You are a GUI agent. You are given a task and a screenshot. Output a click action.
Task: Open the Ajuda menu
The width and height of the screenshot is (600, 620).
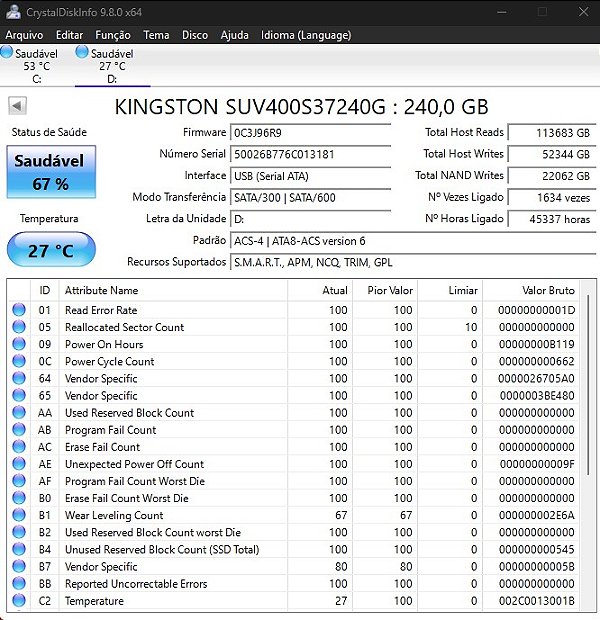[x=235, y=35]
